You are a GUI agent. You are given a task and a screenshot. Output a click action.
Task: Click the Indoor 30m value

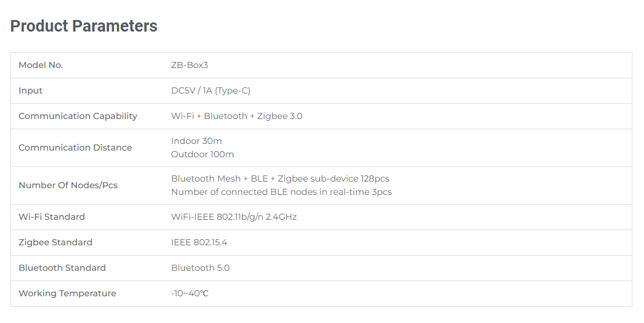click(x=196, y=141)
